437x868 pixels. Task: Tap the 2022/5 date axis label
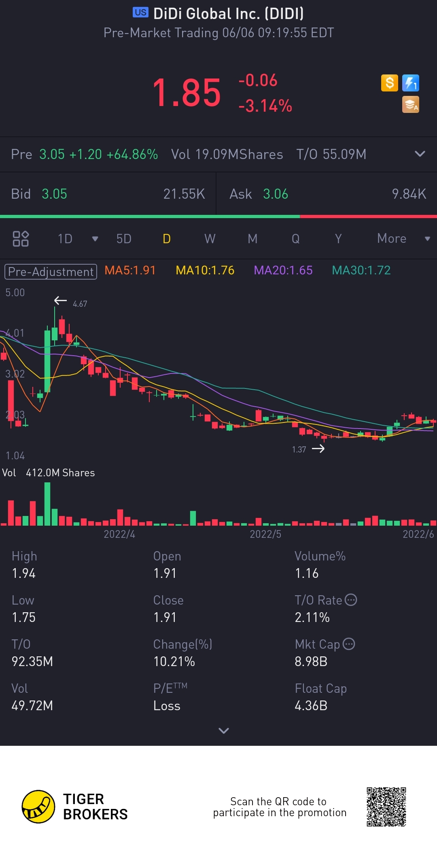(265, 534)
